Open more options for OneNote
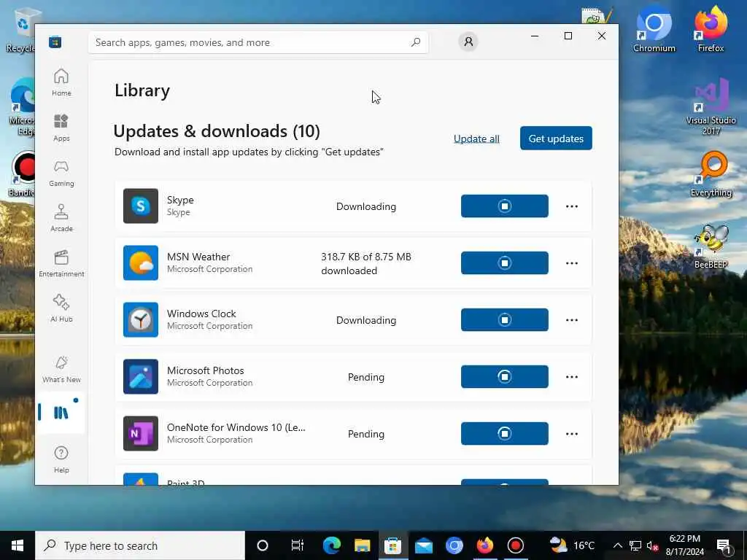747x560 pixels. coord(572,434)
